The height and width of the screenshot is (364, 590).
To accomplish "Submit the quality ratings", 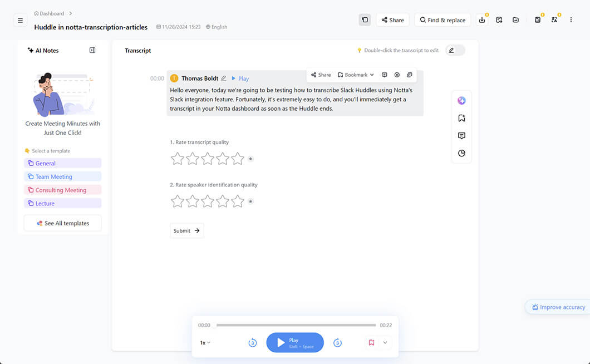I will 186,231.
